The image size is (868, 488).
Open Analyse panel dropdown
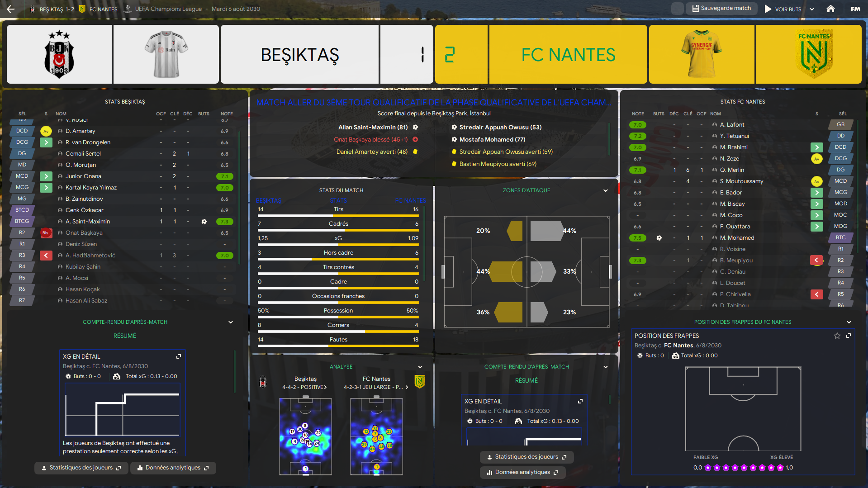click(x=420, y=367)
